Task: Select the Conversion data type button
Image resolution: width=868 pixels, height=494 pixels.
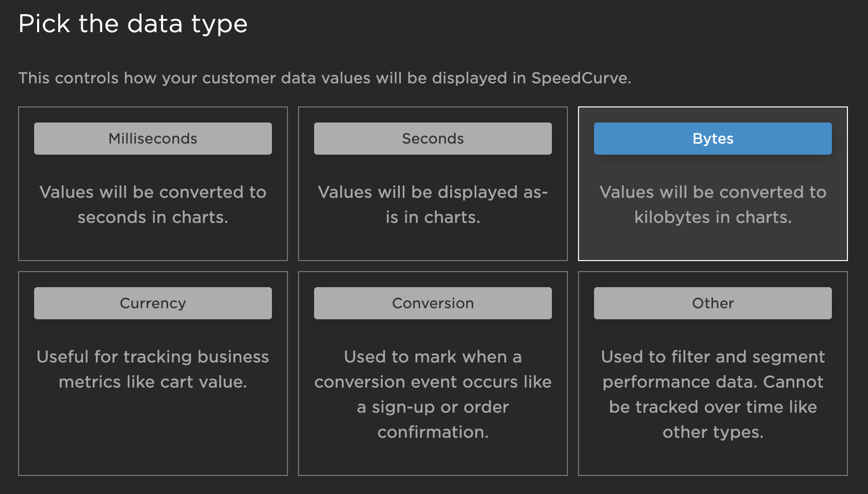Action: pos(432,303)
